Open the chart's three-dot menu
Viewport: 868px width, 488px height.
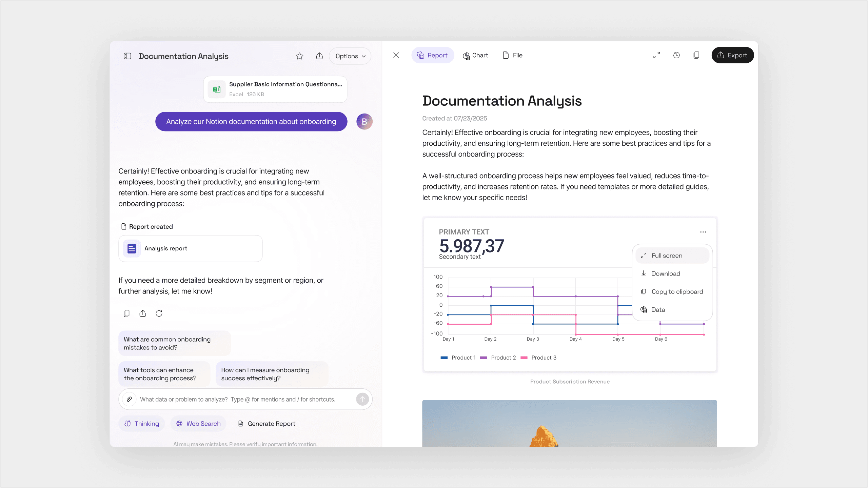[703, 232]
